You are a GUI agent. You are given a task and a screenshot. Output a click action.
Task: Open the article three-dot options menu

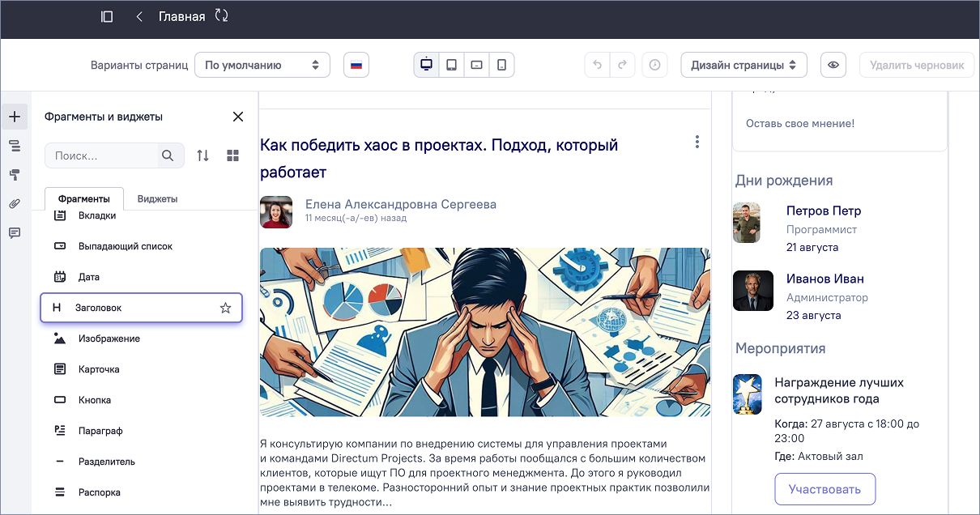click(x=697, y=143)
